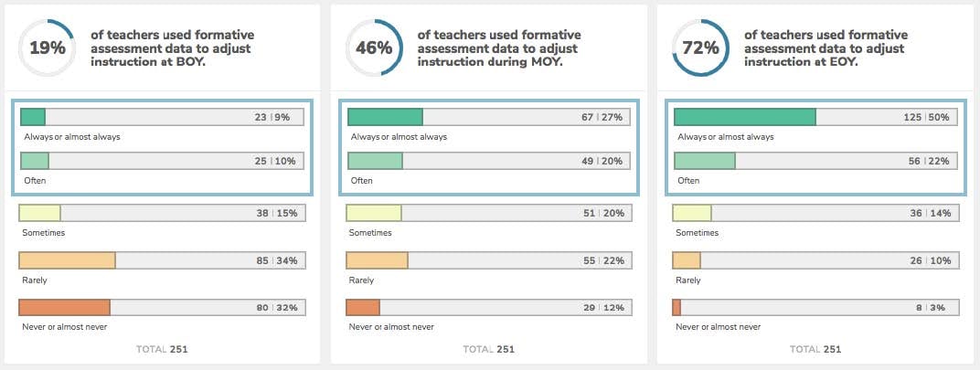Click the 19% donut chart
The width and height of the screenshot is (980, 370).
[48, 48]
